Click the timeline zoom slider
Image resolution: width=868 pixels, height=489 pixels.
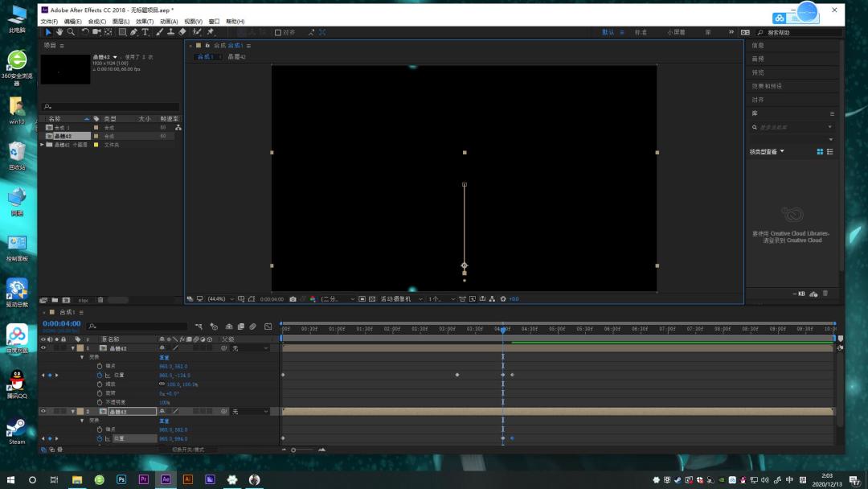302,450
